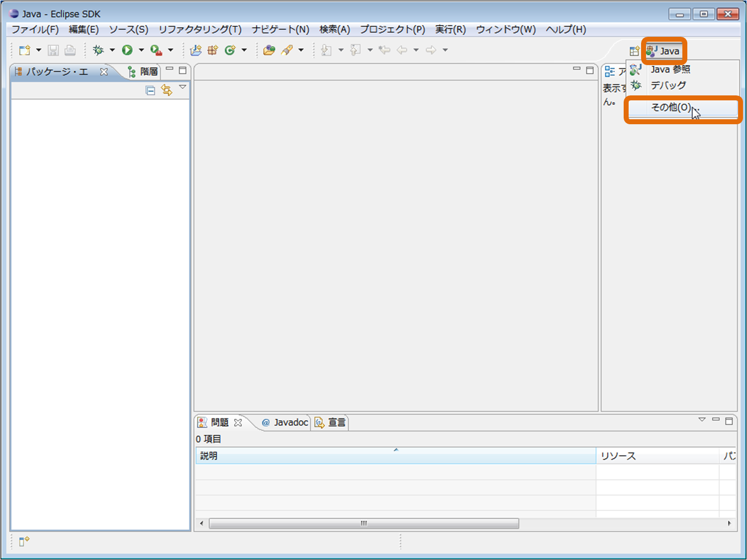Viewport: 747px width, 560px height.
Task: Open the dropdown arrow beside the Run icon
Action: click(141, 50)
